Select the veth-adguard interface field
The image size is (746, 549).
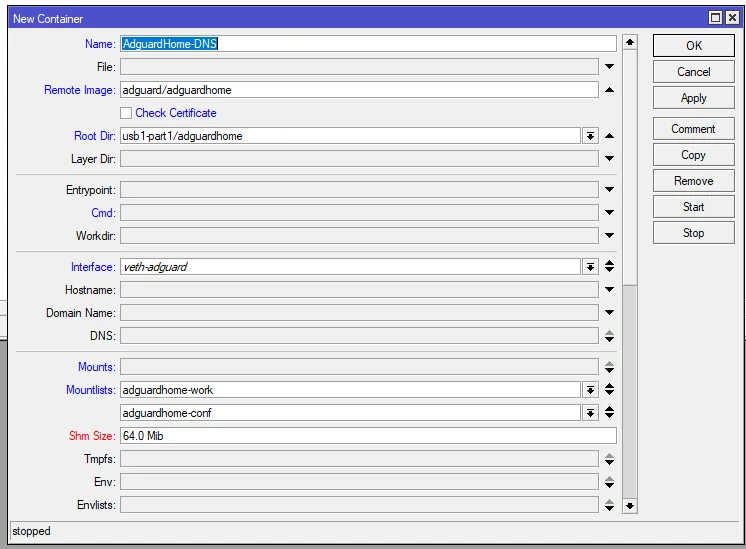click(x=350, y=267)
